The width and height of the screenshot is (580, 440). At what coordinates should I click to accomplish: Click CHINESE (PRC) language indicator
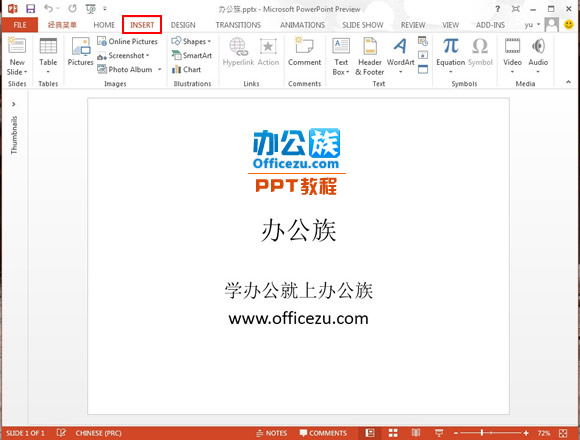(98, 433)
